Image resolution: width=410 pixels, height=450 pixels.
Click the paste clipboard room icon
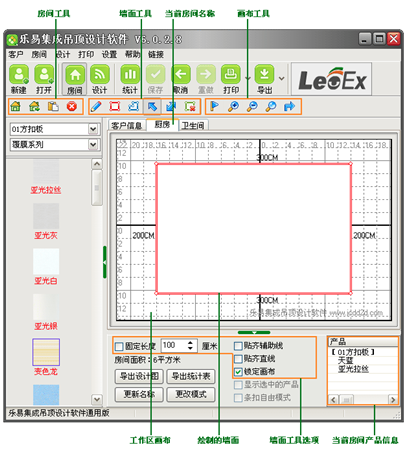(x=53, y=107)
